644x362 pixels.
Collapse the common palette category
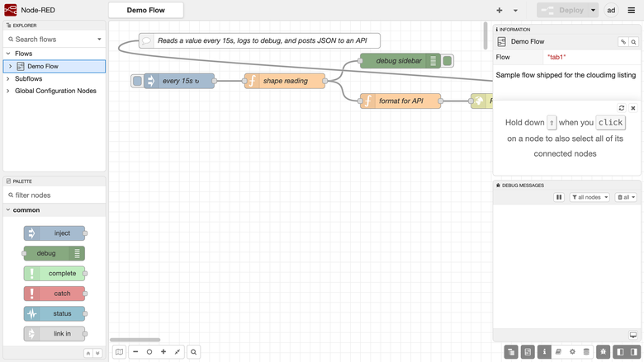click(7, 210)
